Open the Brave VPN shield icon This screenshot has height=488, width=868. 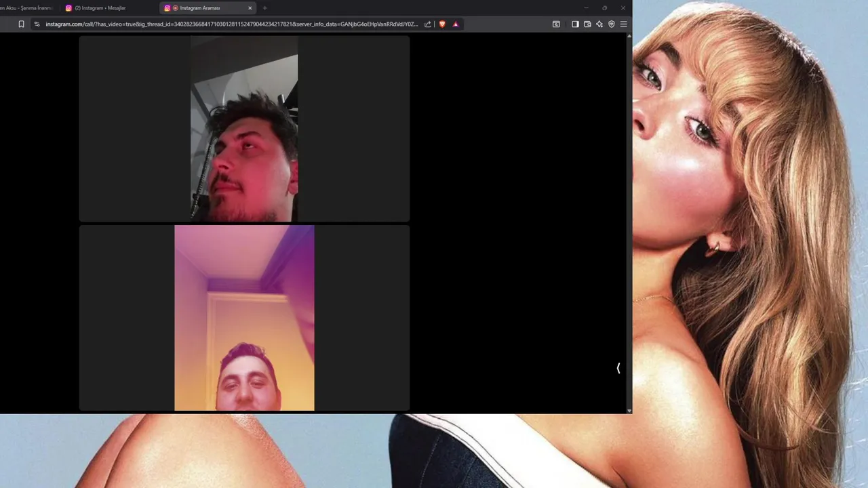(x=612, y=24)
